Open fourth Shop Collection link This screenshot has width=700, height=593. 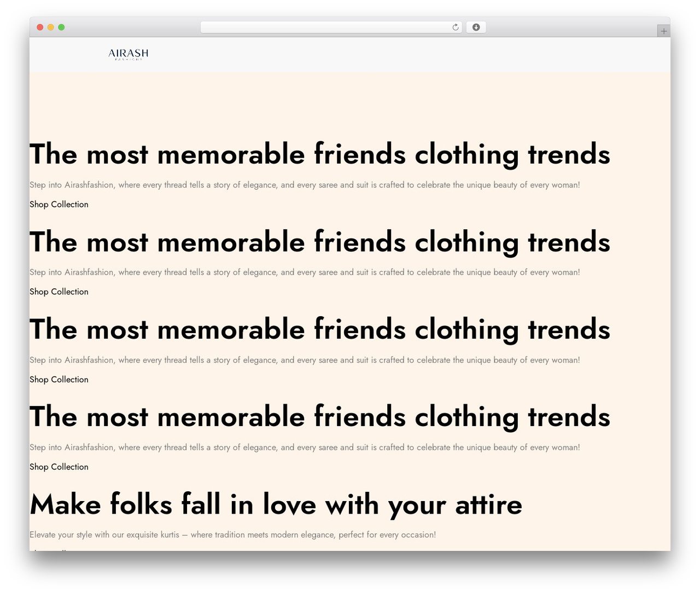click(x=59, y=467)
